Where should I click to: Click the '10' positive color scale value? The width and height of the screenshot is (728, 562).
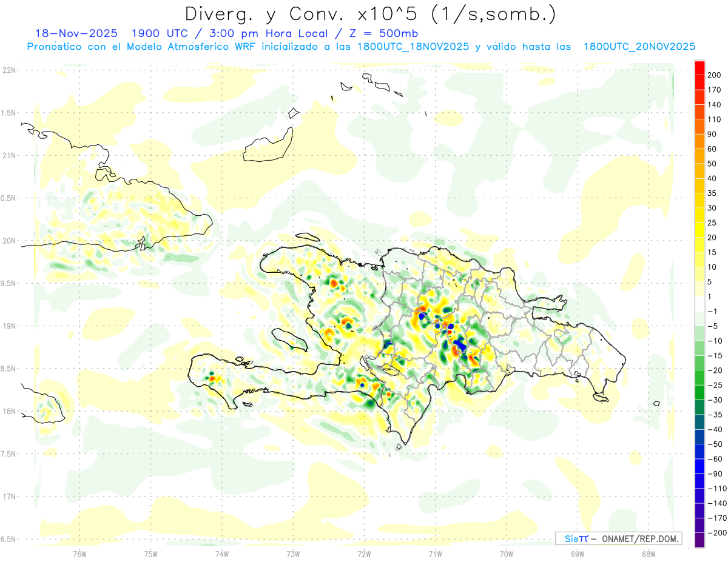pos(712,267)
